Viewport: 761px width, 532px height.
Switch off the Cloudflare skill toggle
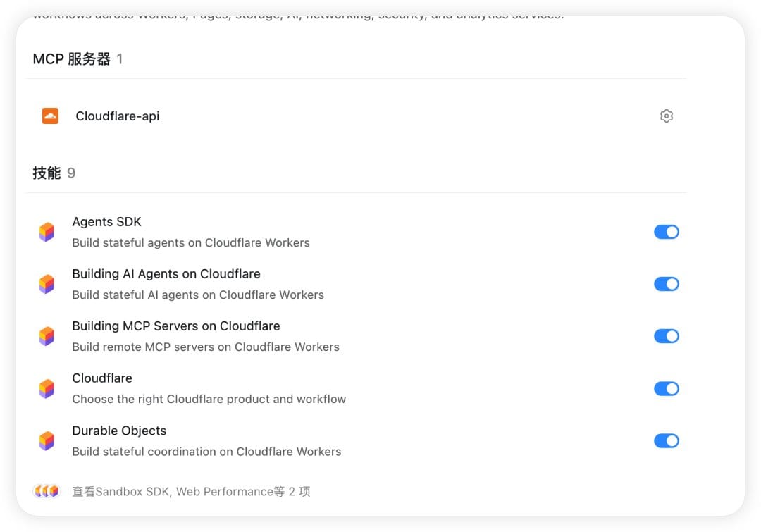click(x=667, y=388)
